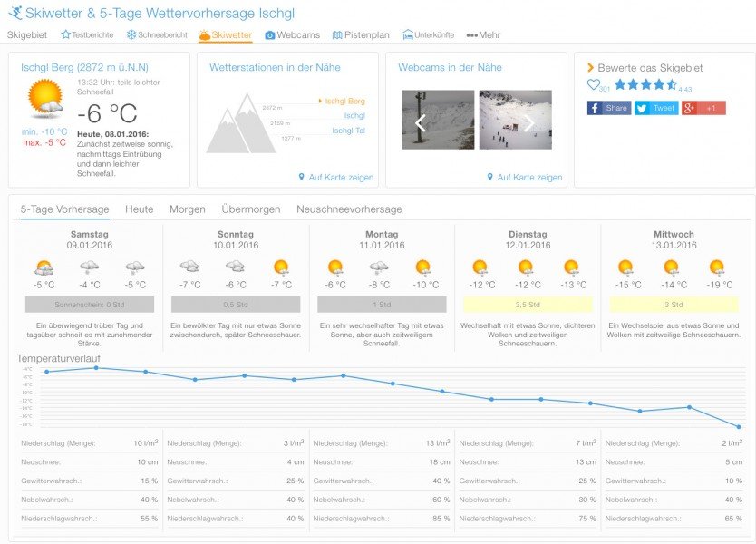
Task: Click the page title Skiwetter Ischgl
Action: [x=160, y=13]
